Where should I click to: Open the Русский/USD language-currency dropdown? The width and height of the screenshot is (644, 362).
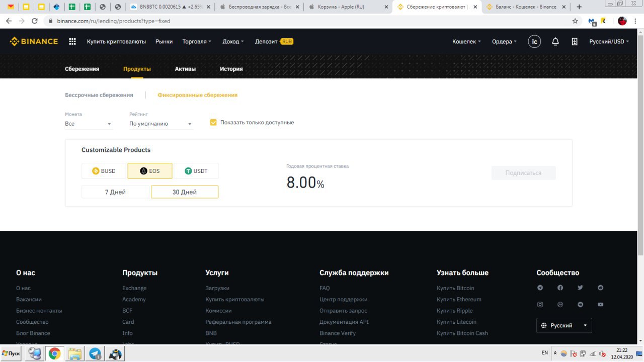(x=609, y=42)
